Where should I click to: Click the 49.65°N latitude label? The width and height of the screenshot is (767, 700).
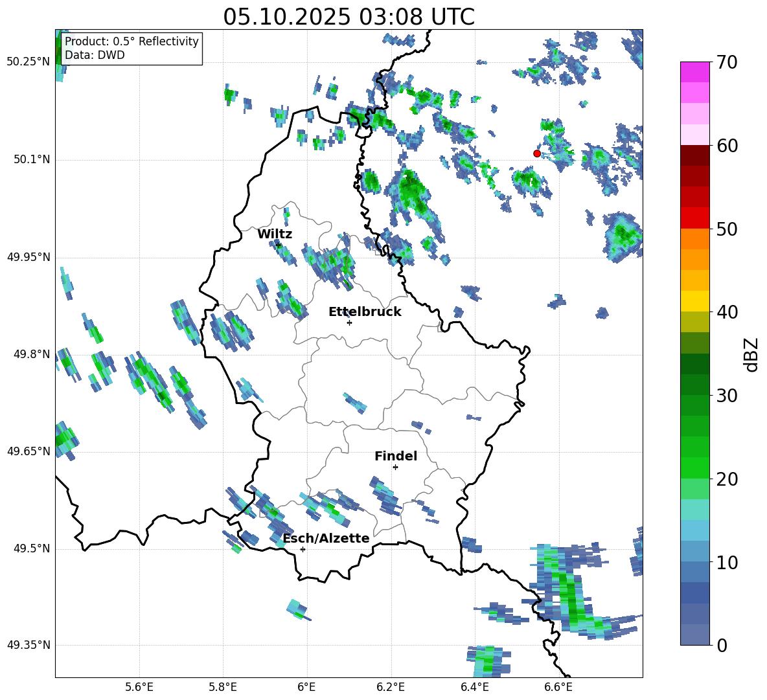[29, 451]
